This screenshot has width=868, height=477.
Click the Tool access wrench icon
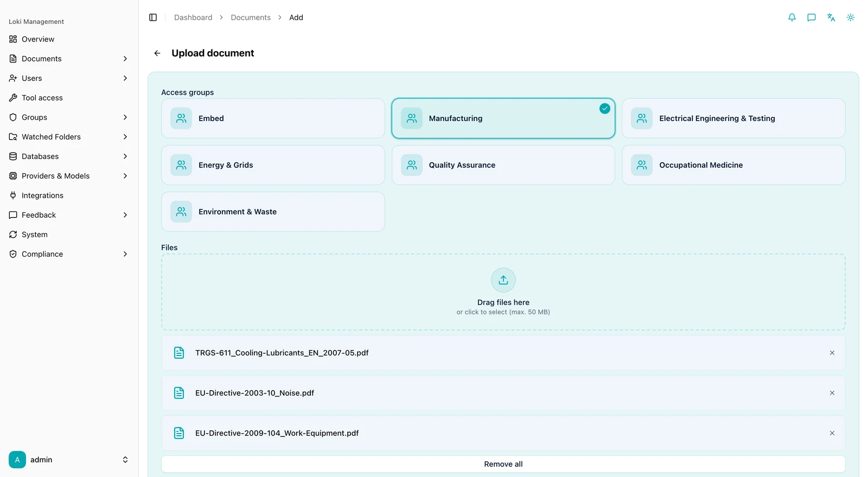pos(13,98)
